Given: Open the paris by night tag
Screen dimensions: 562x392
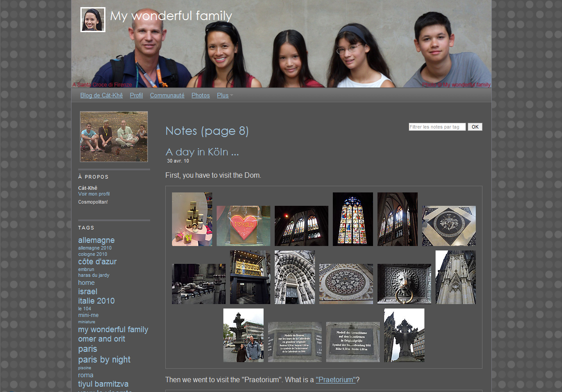Looking at the screenshot, I should point(104,359).
